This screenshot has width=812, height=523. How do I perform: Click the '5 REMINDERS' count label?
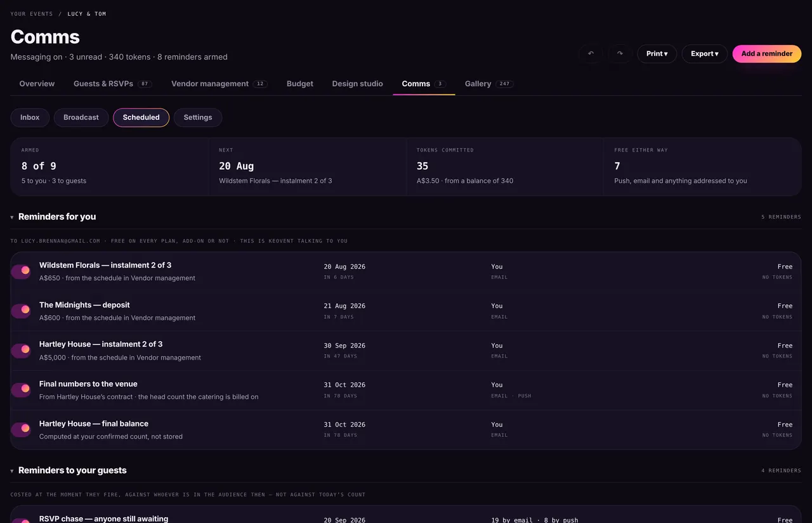click(781, 217)
